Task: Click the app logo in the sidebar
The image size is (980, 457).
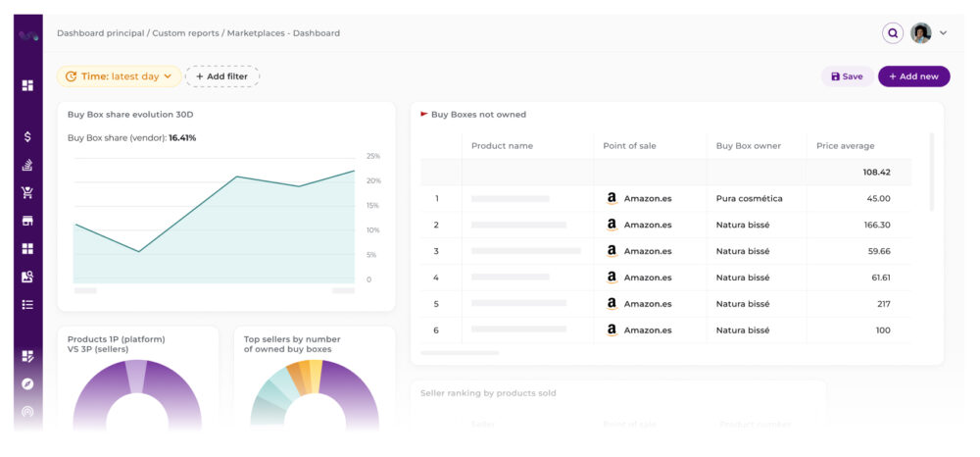Action: [28, 36]
